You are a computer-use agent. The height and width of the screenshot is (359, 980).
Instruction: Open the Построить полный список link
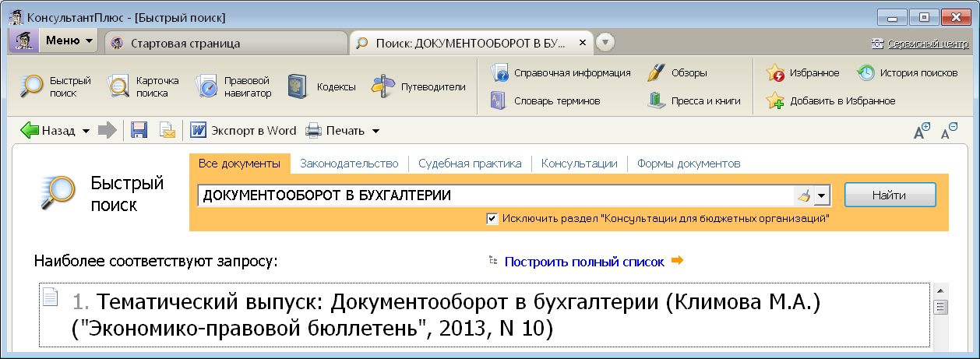584,262
